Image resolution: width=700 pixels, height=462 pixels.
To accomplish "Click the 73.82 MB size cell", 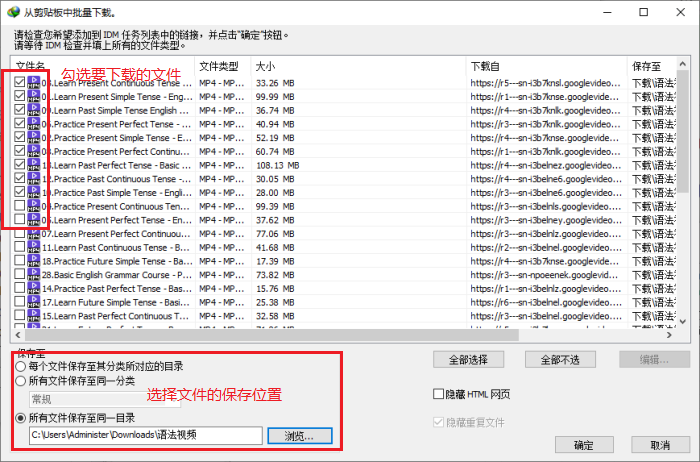I will (275, 275).
